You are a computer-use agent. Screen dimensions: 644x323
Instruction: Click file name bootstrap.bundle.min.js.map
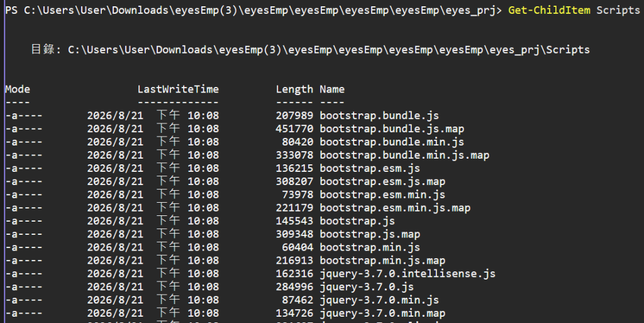[x=404, y=155]
